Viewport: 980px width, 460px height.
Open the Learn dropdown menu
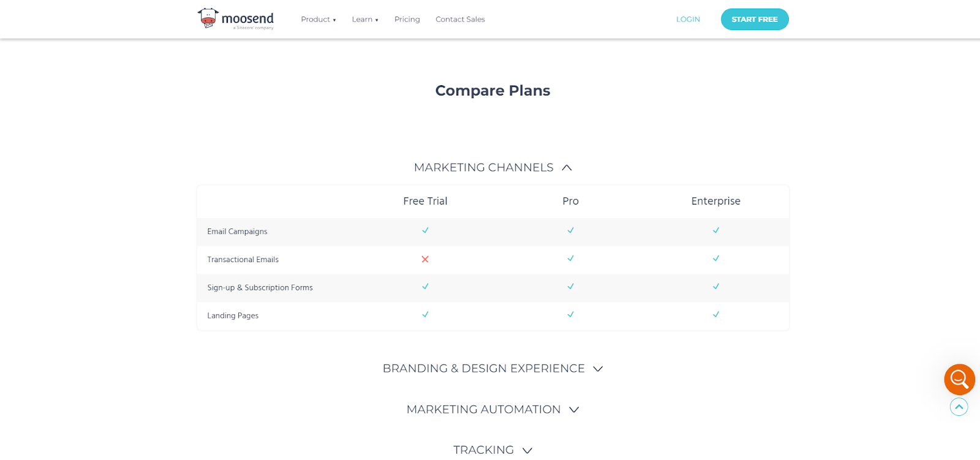(x=365, y=19)
